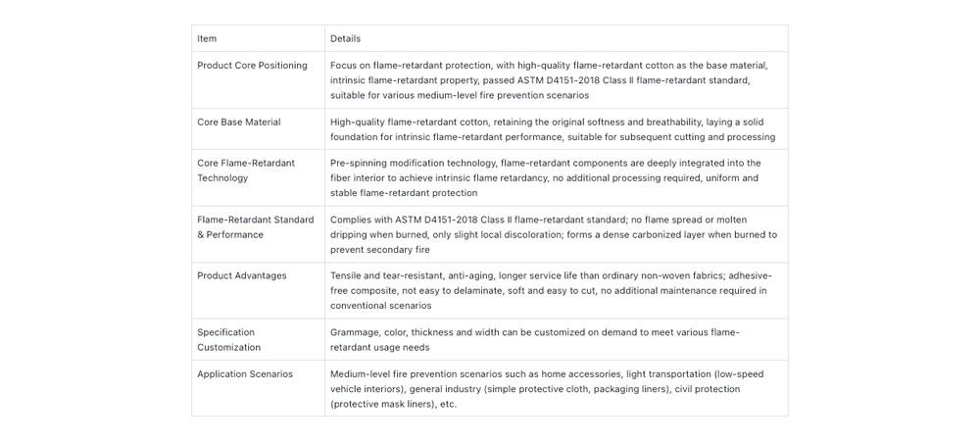This screenshot has width=980, height=441.
Task: Click the Specification Customization details text
Action: pos(535,340)
